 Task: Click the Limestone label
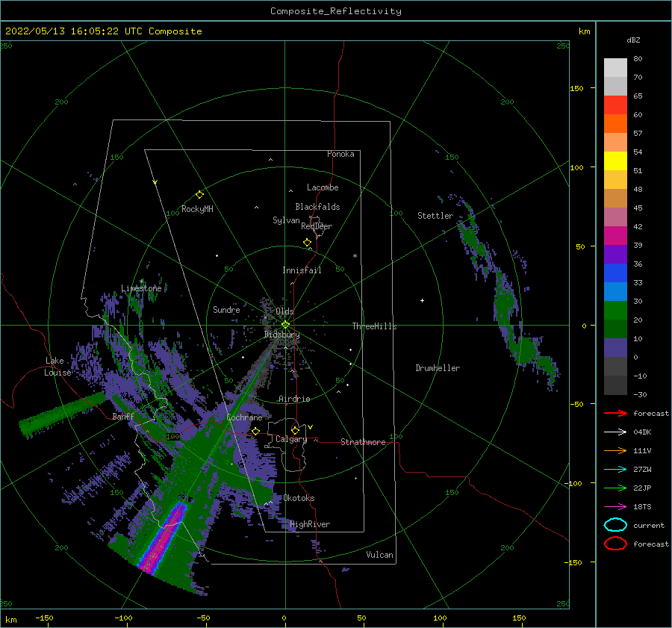[x=141, y=288]
